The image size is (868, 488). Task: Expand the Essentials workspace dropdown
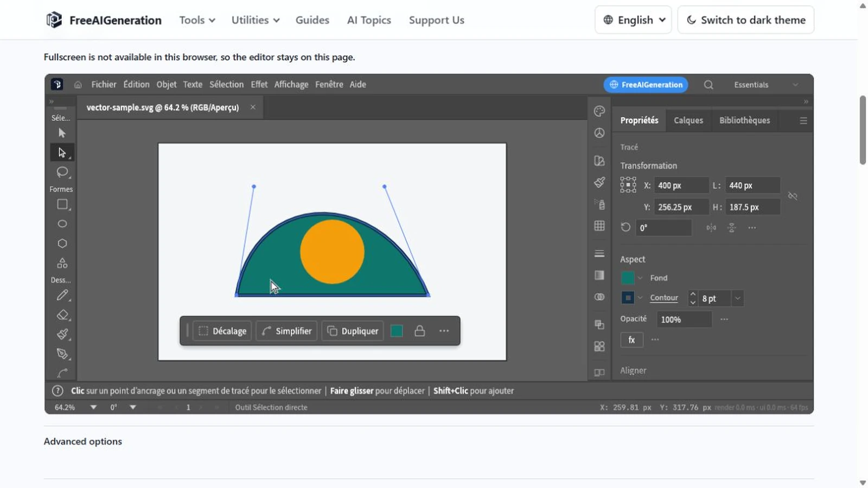[766, 85]
